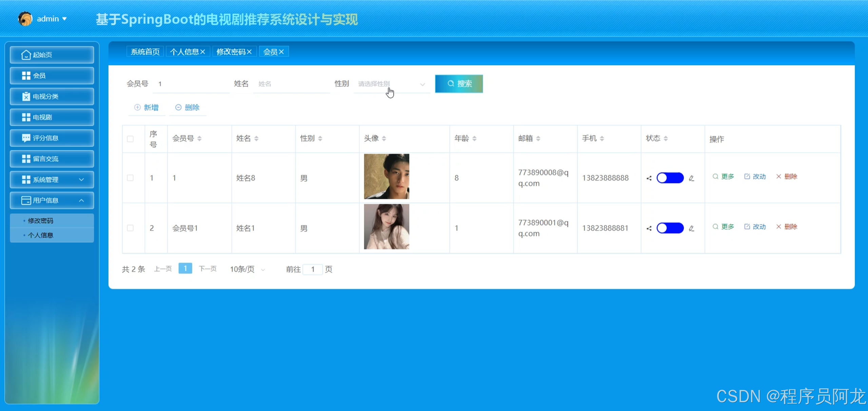
Task: Check the checkbox for row 2
Action: (x=130, y=228)
